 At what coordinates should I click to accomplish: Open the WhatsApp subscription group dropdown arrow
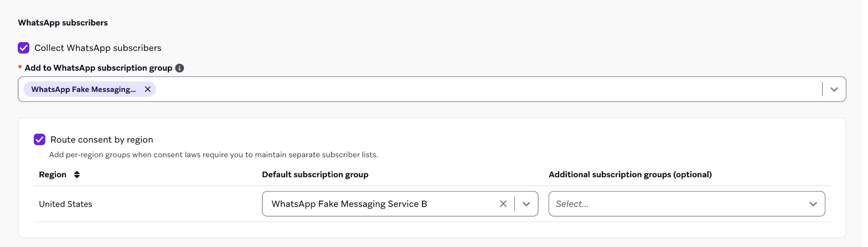834,89
